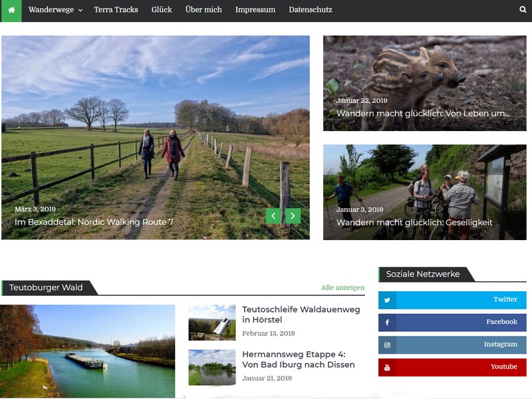This screenshot has width=532, height=399.
Task: Open Teutoschleife Waldauenweg thumbnail image
Action: click(x=212, y=323)
